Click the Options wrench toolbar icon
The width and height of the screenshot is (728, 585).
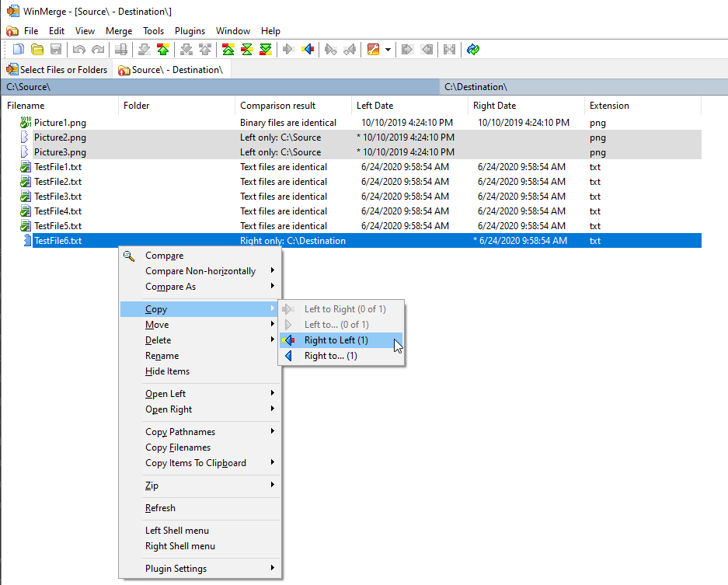(373, 50)
